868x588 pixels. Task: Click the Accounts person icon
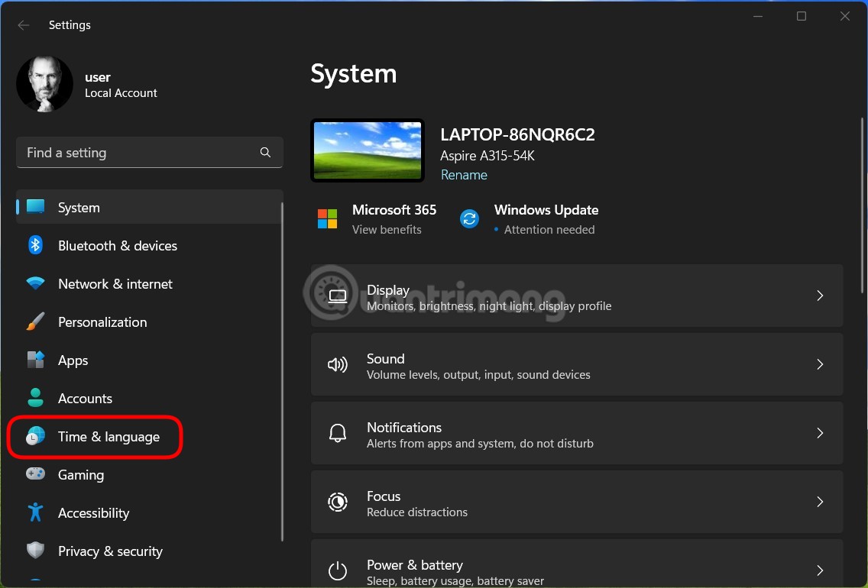(x=35, y=398)
